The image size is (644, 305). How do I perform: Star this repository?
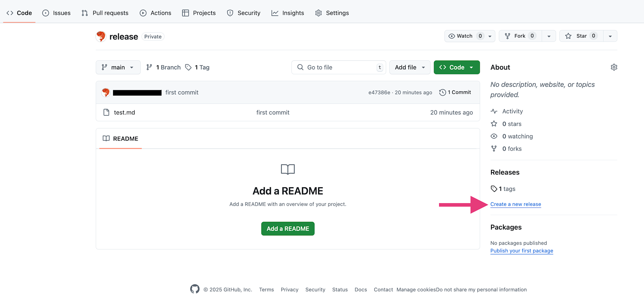(581, 36)
